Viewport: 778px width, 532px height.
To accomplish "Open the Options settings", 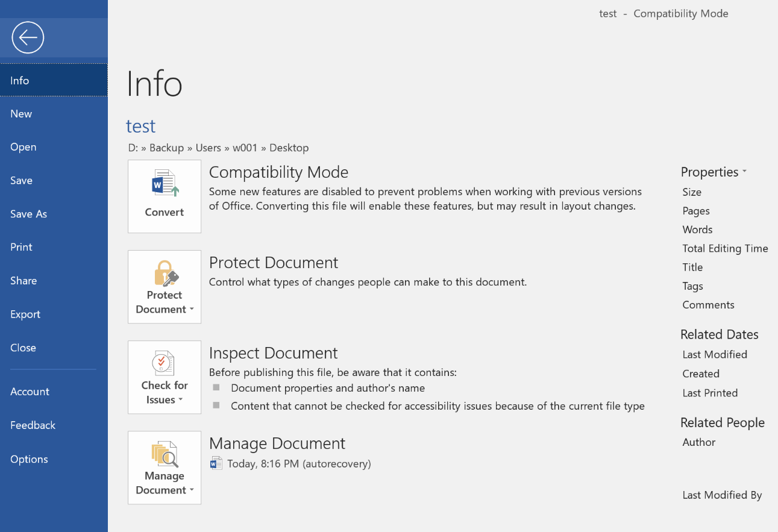I will click(x=29, y=459).
